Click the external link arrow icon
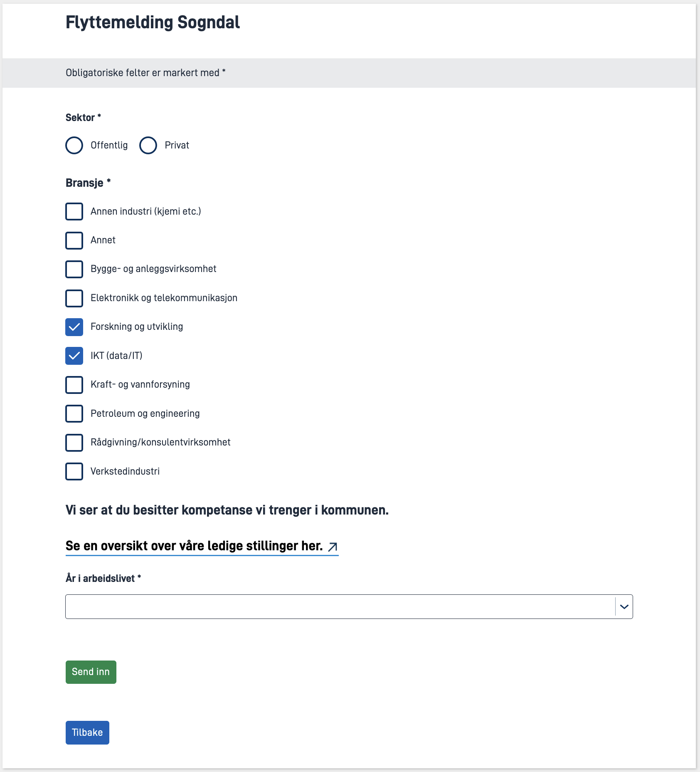This screenshot has height=772, width=700. tap(333, 547)
